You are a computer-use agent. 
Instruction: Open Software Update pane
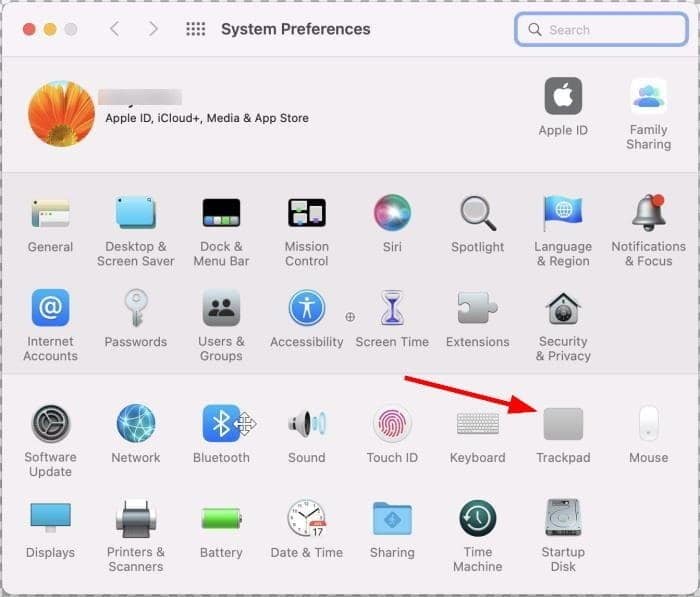(50, 425)
